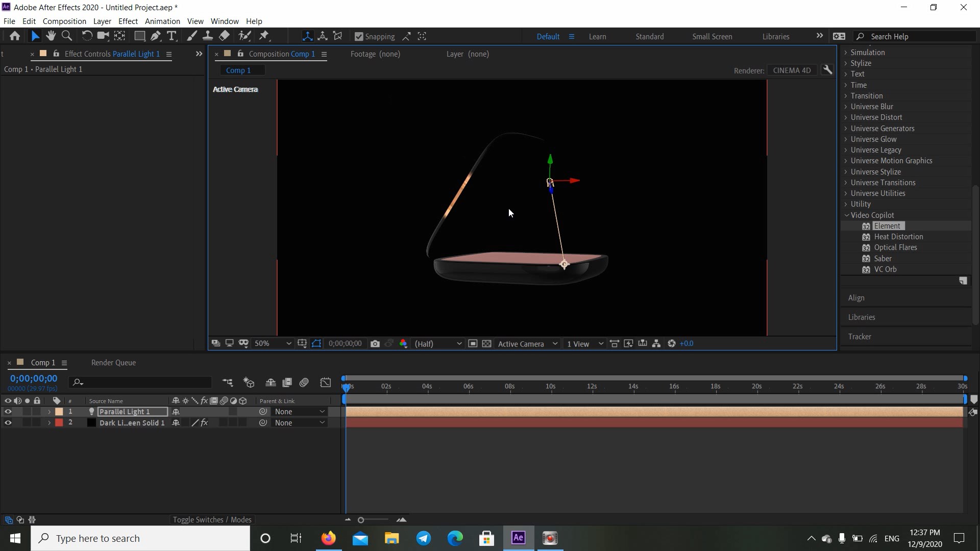Select the Animation menu item
The height and width of the screenshot is (551, 980).
(163, 21)
